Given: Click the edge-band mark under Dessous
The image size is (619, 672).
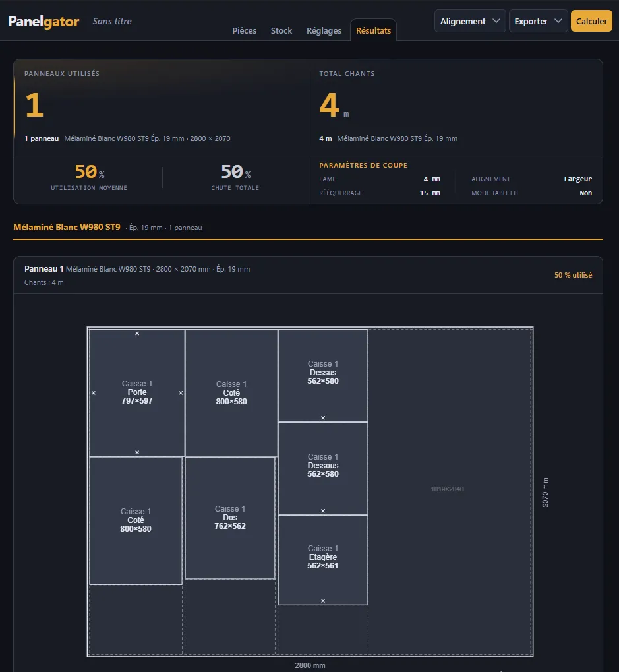Looking at the screenshot, I should [323, 511].
